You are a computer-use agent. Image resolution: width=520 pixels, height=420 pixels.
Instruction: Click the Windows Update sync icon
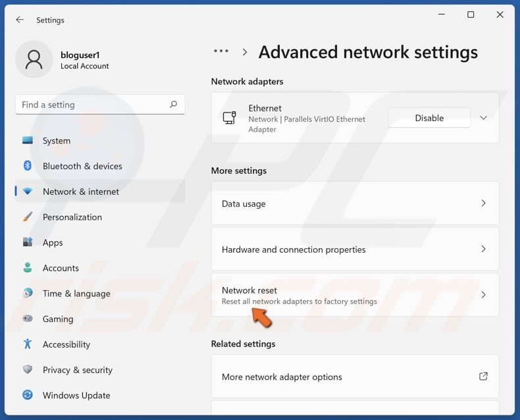[x=28, y=395]
